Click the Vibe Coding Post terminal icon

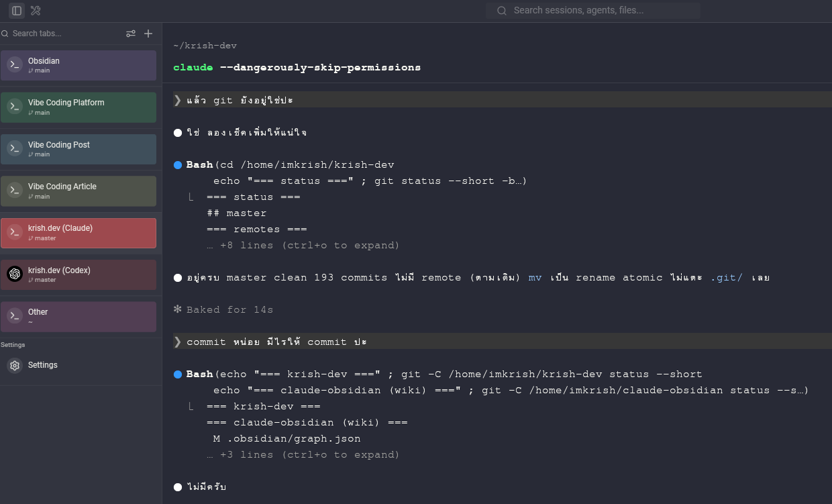(x=15, y=148)
